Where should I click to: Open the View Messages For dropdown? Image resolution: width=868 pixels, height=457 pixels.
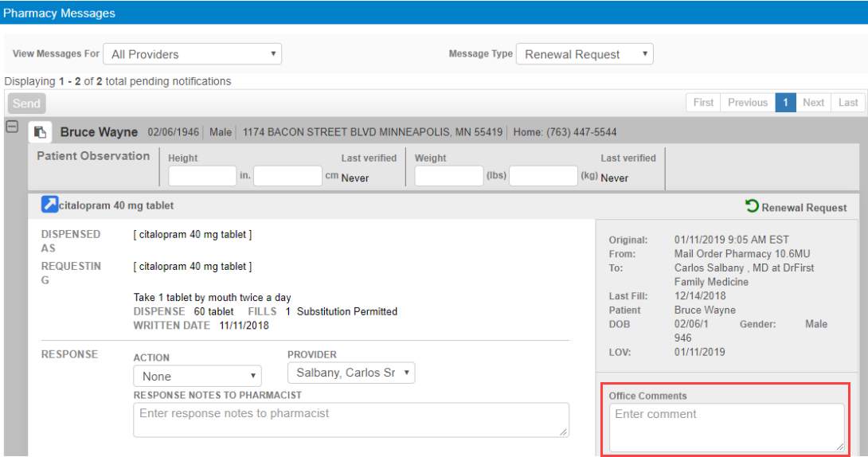coord(192,54)
